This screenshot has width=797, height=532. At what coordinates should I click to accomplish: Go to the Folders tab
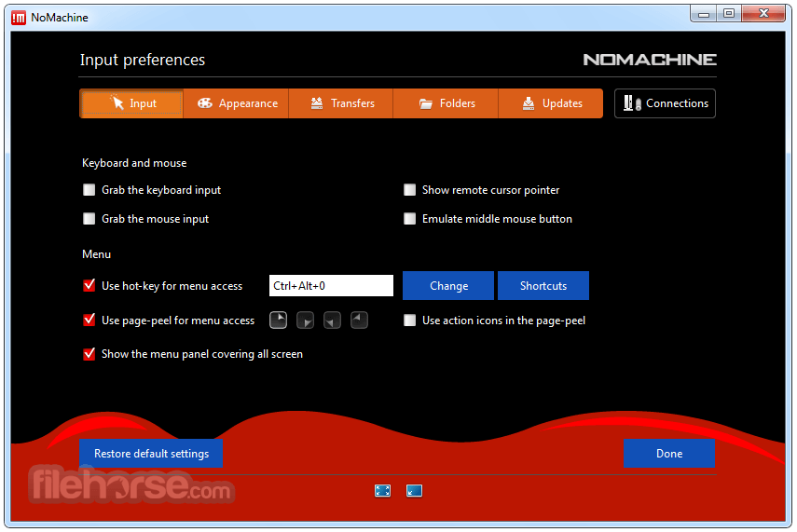click(x=446, y=103)
